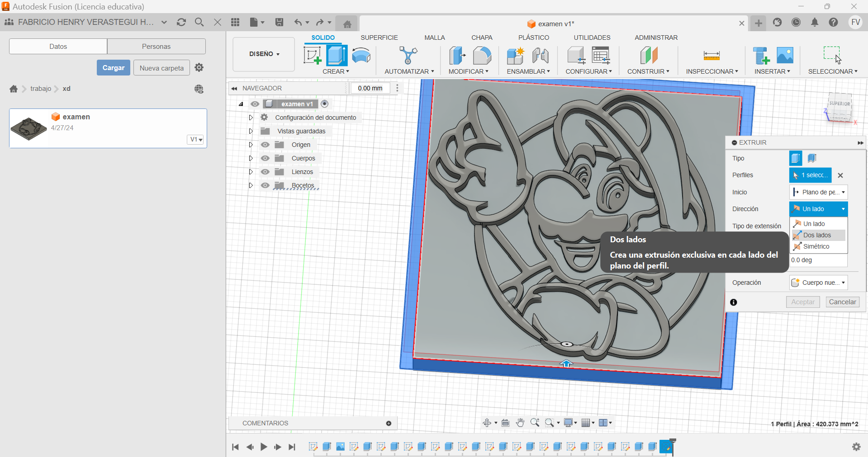The height and width of the screenshot is (457, 868).
Task: Click the Extrude tool icon in toolbar
Action: (337, 56)
